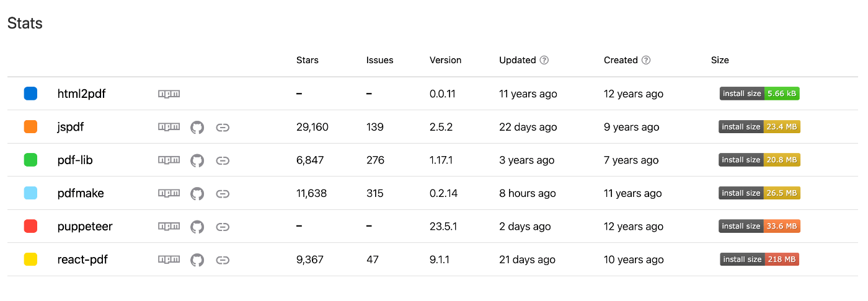Click the Created column header
Screen dimensions: 868x301
(x=621, y=60)
